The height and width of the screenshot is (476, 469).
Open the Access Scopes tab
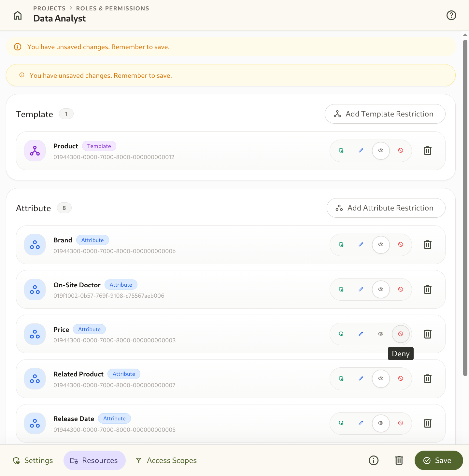166,460
